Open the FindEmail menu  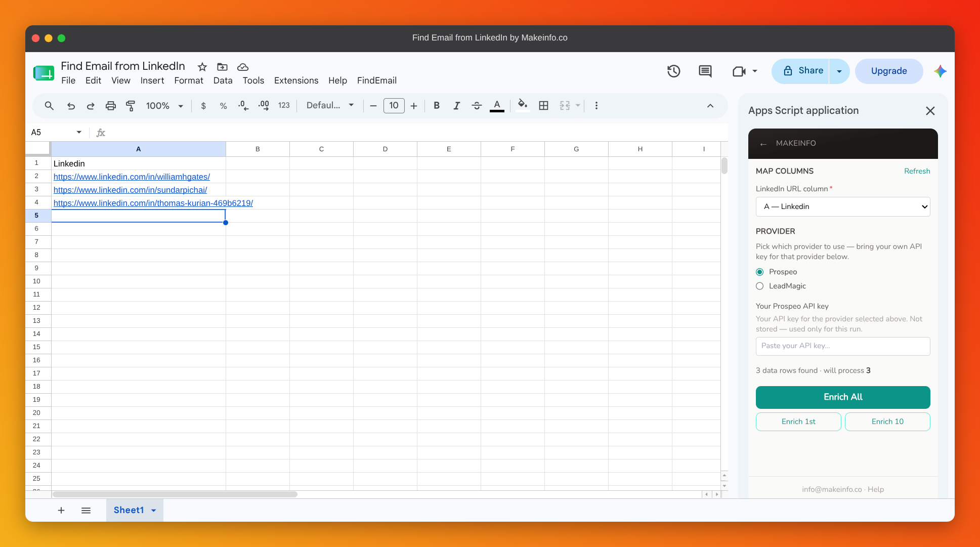[377, 80]
